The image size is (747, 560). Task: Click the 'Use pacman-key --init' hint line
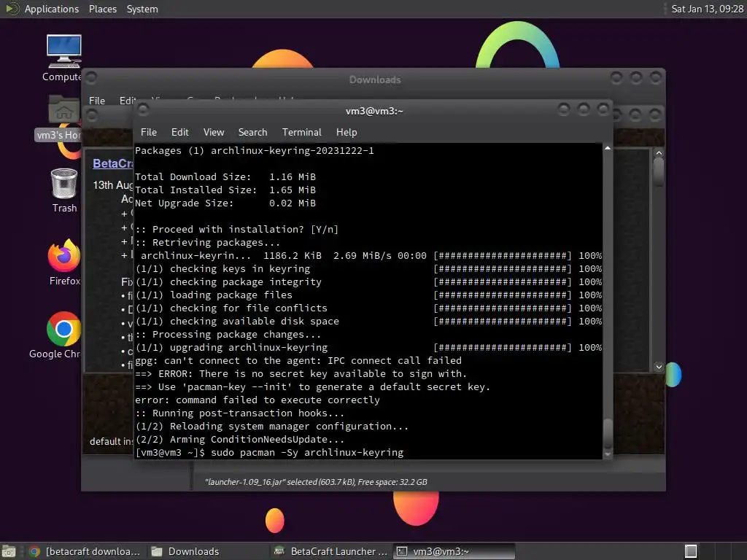(312, 386)
